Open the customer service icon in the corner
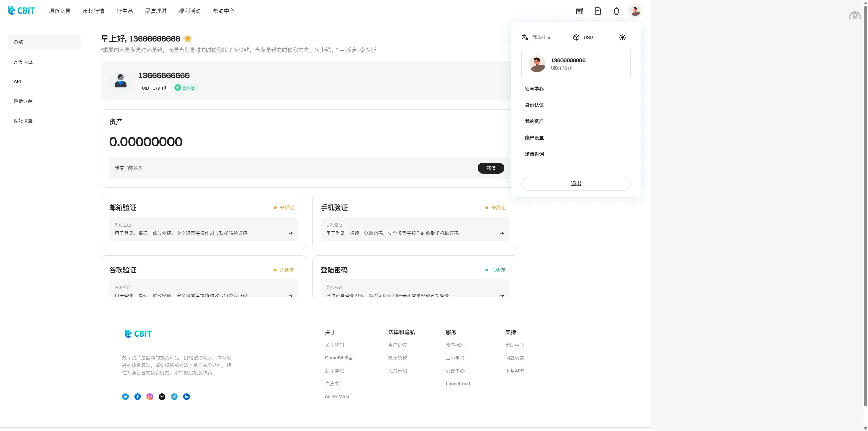868x431 pixels. [855, 15]
